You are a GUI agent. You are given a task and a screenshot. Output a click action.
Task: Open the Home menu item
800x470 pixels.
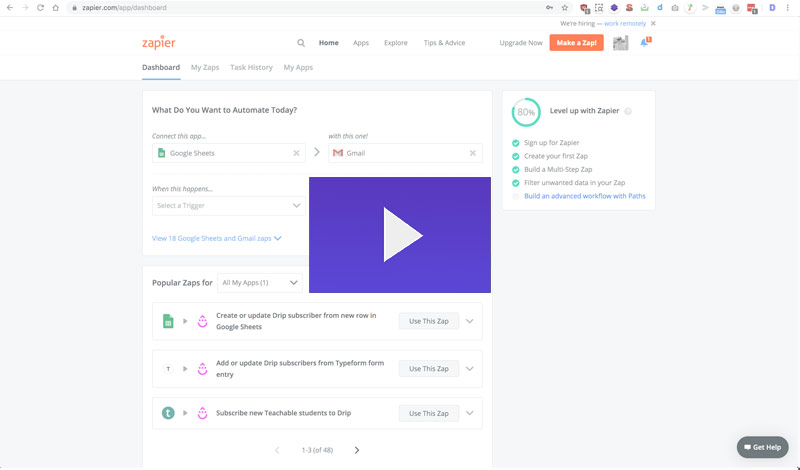pos(329,43)
